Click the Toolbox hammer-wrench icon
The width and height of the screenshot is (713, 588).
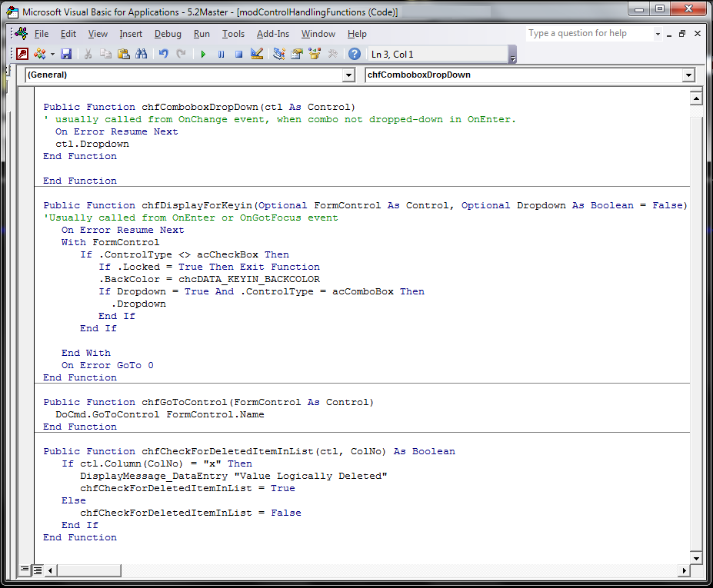(x=332, y=54)
